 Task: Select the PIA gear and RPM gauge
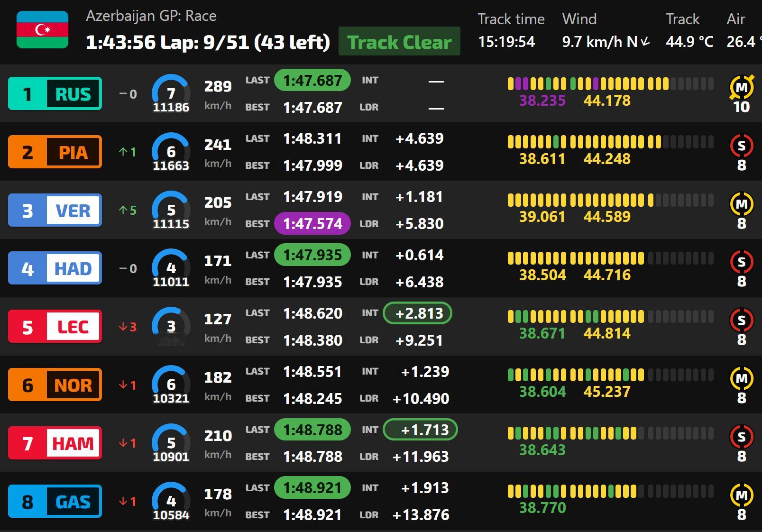171,152
